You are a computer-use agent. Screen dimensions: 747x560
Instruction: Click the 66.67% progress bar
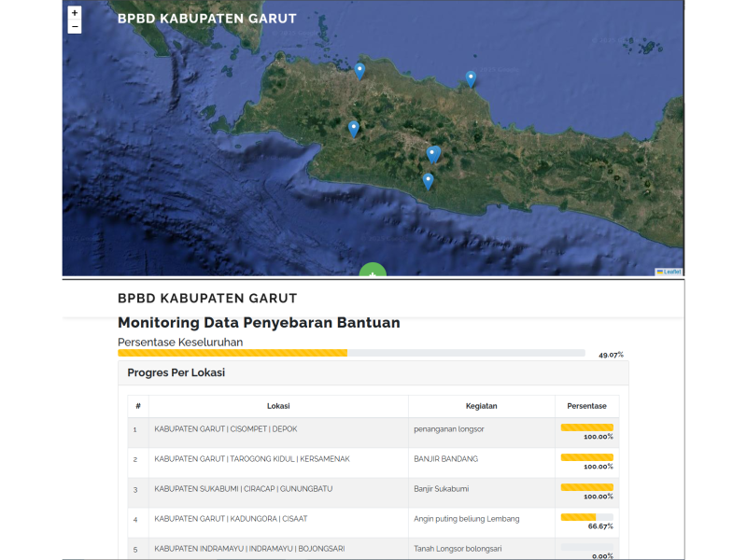(x=586, y=517)
